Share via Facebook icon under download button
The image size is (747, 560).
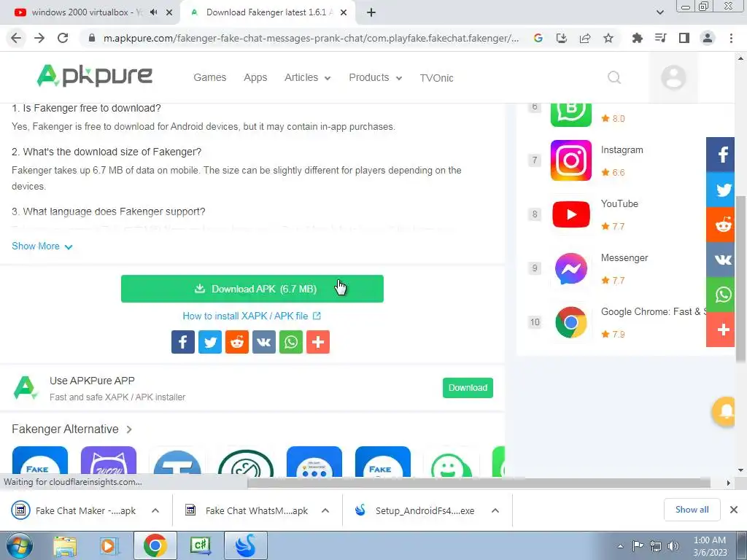pyautogui.click(x=183, y=342)
